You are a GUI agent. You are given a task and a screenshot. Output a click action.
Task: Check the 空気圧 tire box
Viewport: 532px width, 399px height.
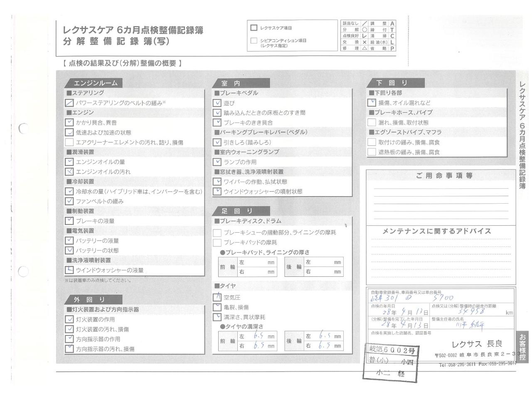[217, 298]
